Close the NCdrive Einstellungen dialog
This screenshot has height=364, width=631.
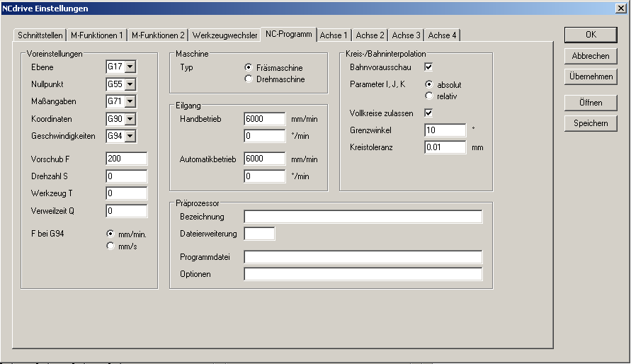621,8
